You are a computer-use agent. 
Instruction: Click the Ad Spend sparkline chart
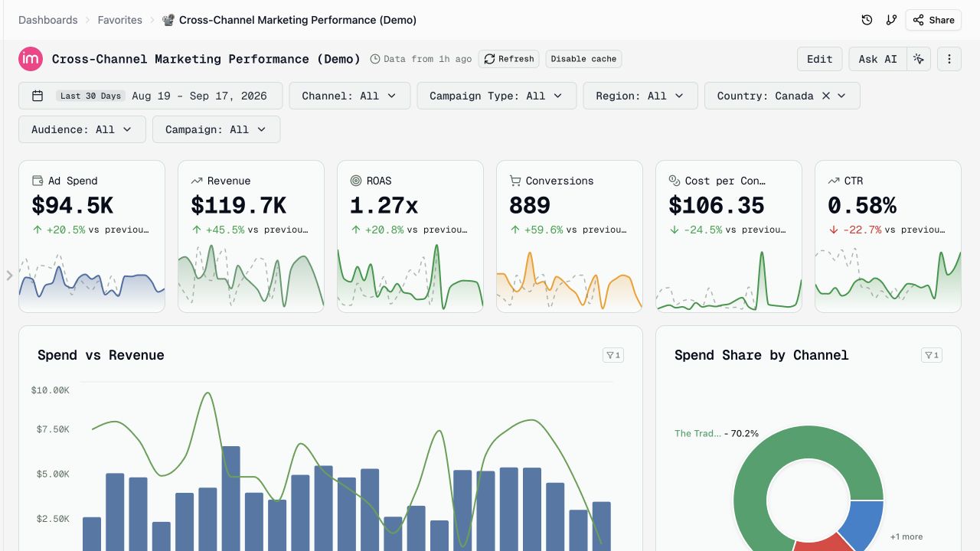pyautogui.click(x=92, y=279)
